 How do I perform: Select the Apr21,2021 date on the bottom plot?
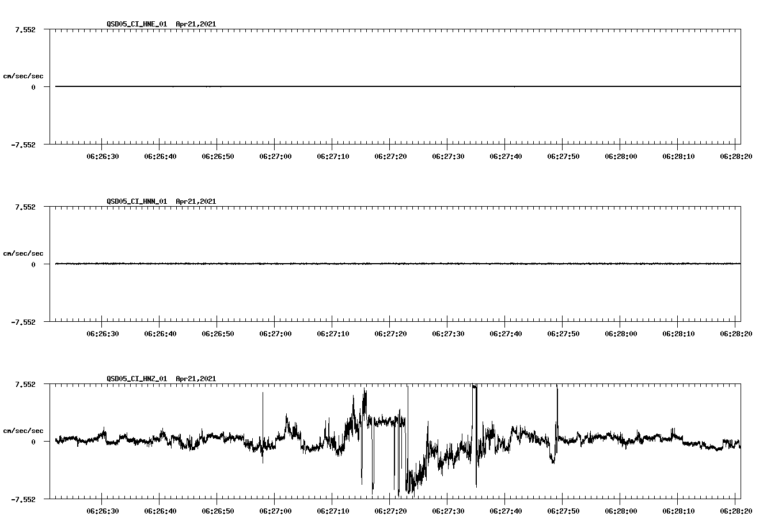pos(195,379)
